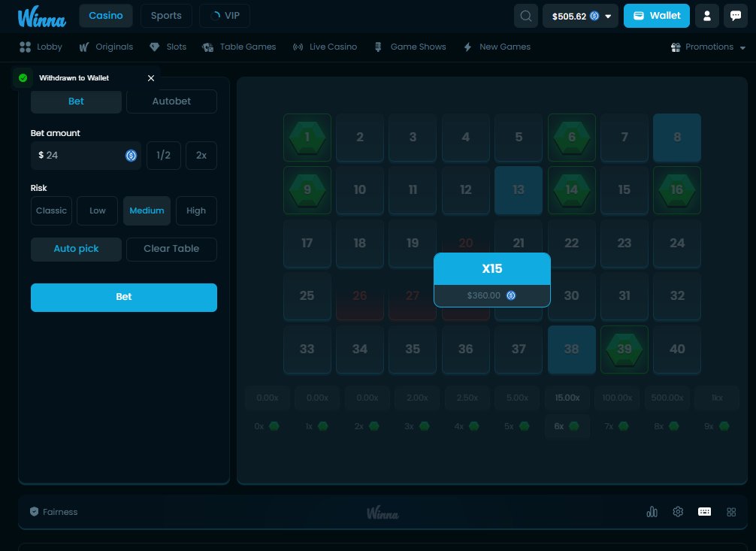Click the Winna logo
Screen dimensions: 756x551
(41, 17)
